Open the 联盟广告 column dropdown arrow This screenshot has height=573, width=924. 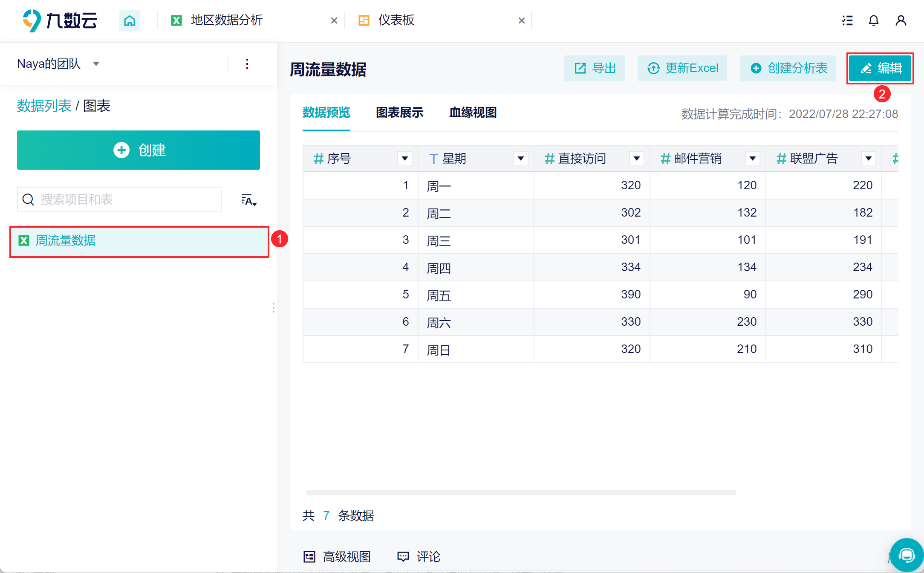coord(868,159)
